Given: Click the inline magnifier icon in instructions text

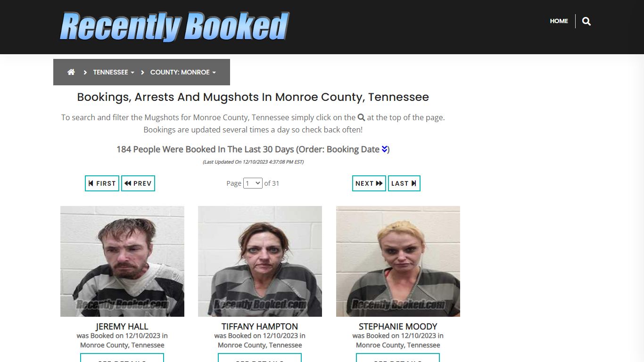Looking at the screenshot, I should tap(362, 117).
